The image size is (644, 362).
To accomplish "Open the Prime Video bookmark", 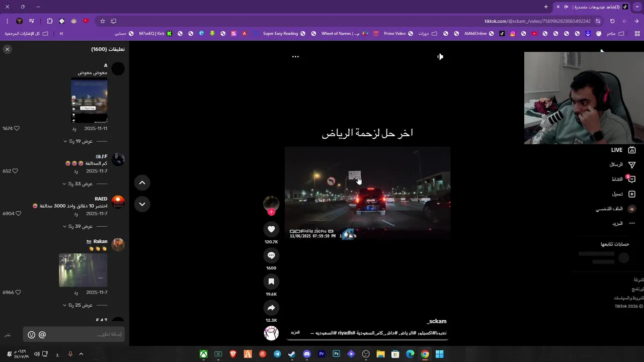I will [398, 34].
